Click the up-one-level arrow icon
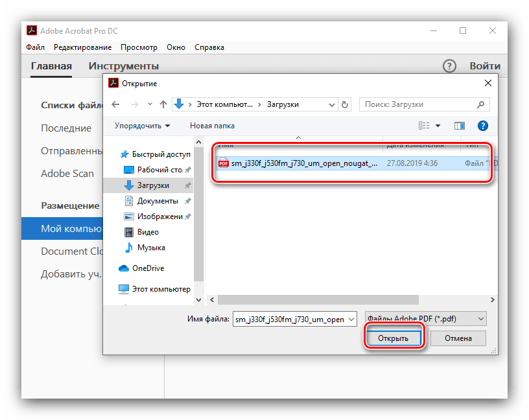This screenshot has width=529, height=420. (163, 104)
